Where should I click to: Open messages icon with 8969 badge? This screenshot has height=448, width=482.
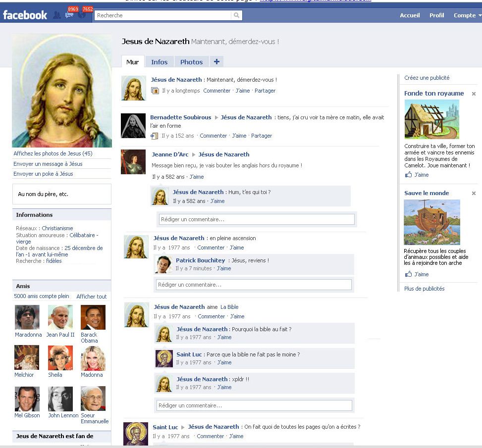[x=69, y=15]
